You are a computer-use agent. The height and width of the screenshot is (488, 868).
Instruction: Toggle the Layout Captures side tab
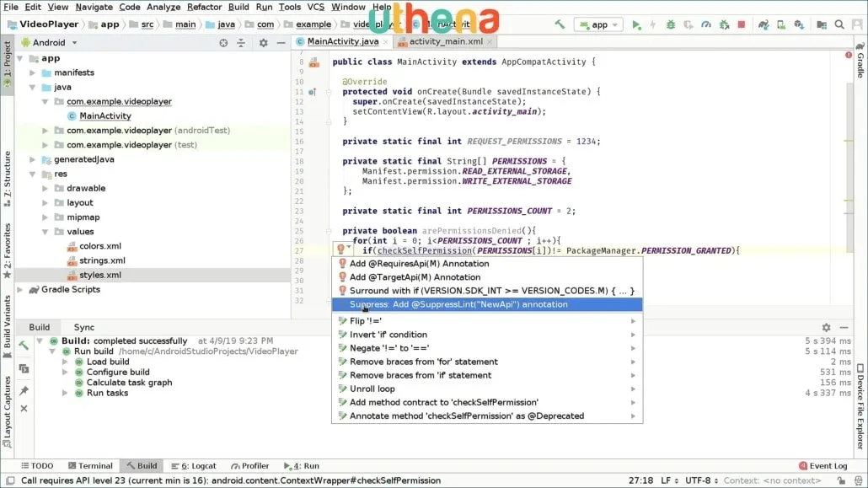coord(8,411)
